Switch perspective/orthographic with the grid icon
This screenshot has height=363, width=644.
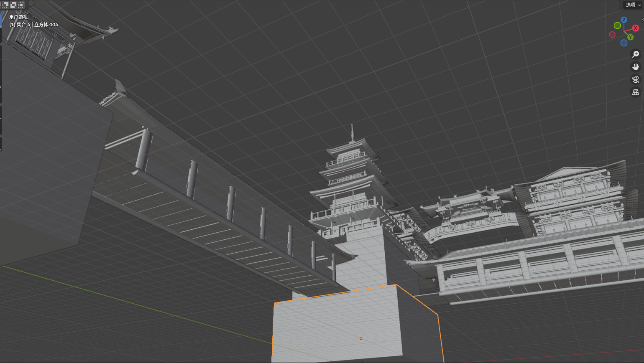pos(636,92)
